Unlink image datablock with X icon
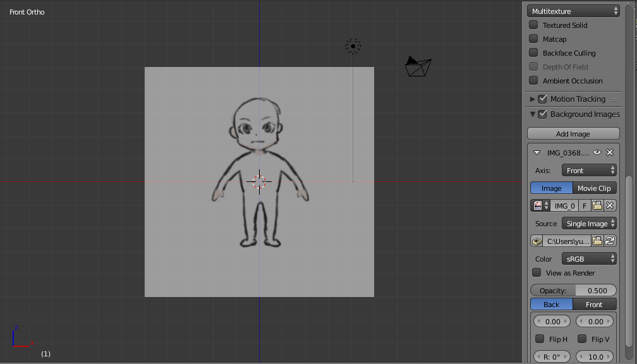This screenshot has width=637, height=364. tap(610, 205)
